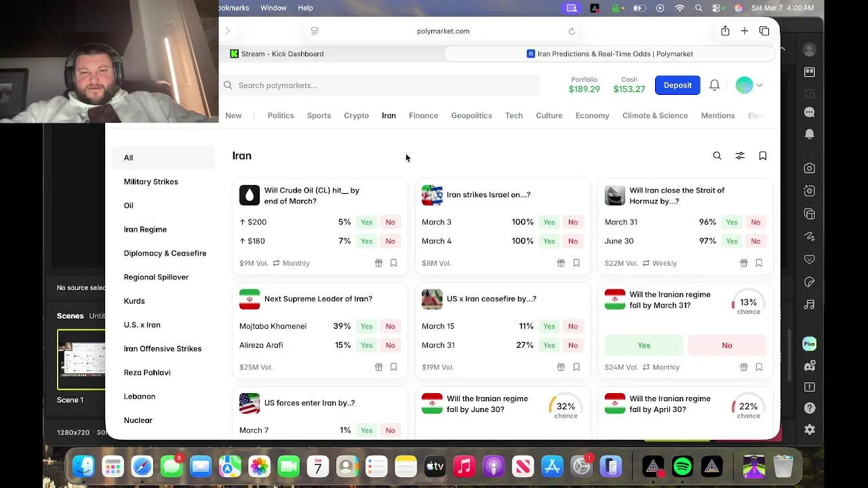Open a new Safari tab with plus icon
Image resolution: width=868 pixels, height=488 pixels.
point(745,31)
